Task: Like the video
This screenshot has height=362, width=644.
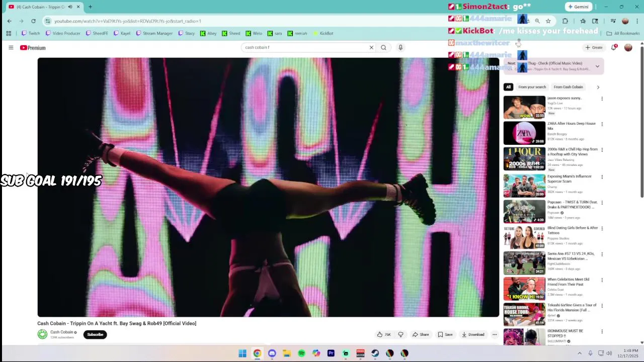Action: 384,334
